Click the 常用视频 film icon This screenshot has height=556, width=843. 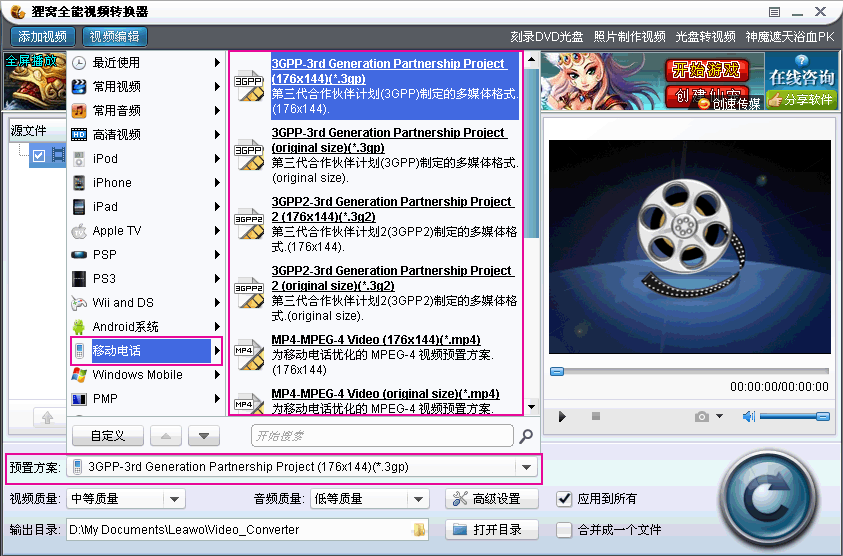(x=79, y=87)
